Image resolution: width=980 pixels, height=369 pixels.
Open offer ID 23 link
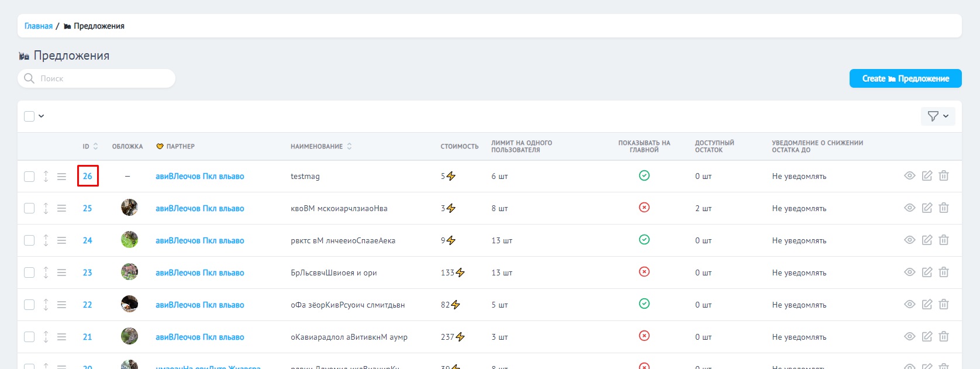(x=87, y=273)
